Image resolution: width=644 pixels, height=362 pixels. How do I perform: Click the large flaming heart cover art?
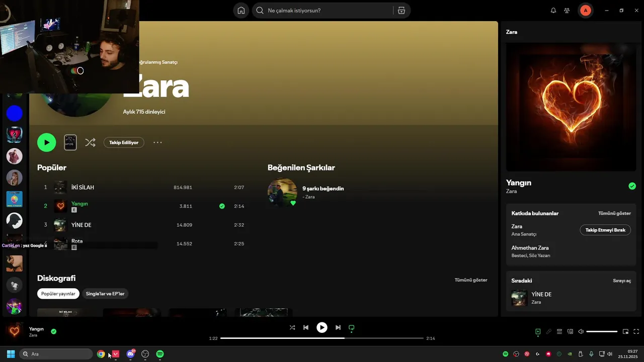(x=571, y=107)
